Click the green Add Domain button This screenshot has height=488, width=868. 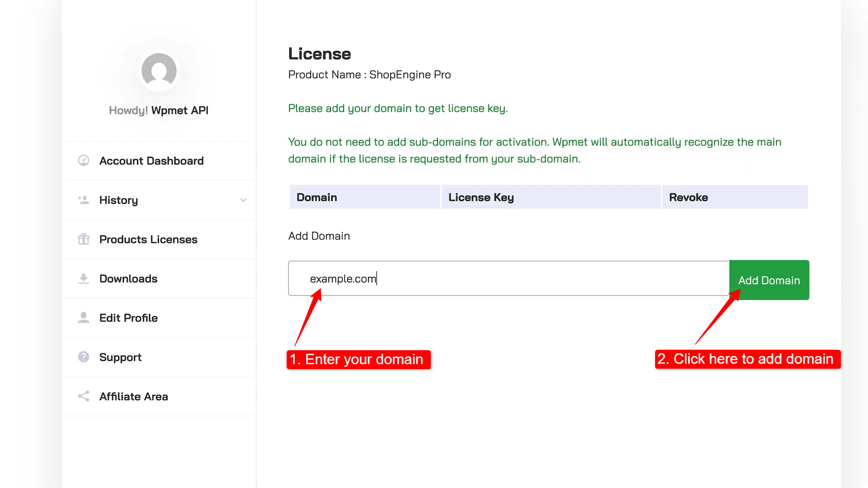click(769, 280)
